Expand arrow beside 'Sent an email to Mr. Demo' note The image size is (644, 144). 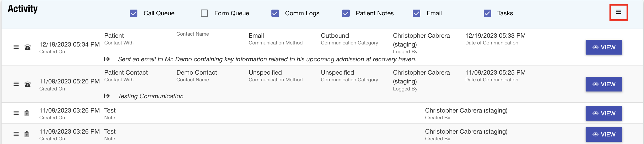tap(107, 59)
